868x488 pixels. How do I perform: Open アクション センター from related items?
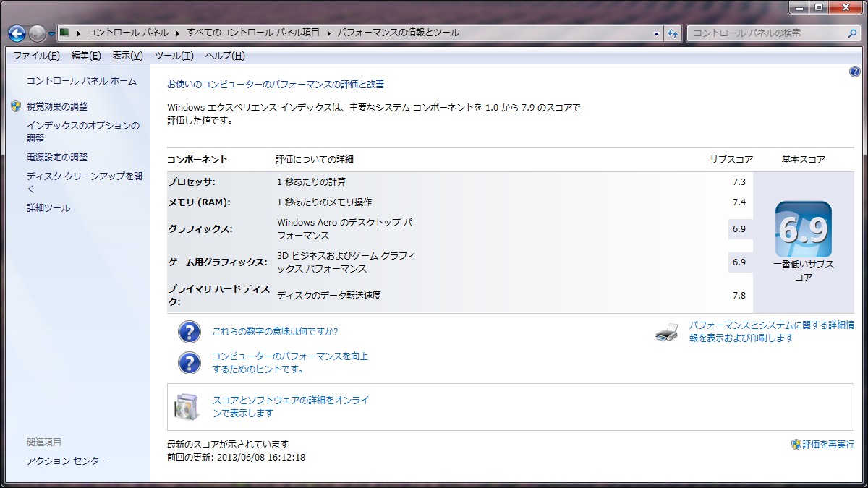[67, 461]
